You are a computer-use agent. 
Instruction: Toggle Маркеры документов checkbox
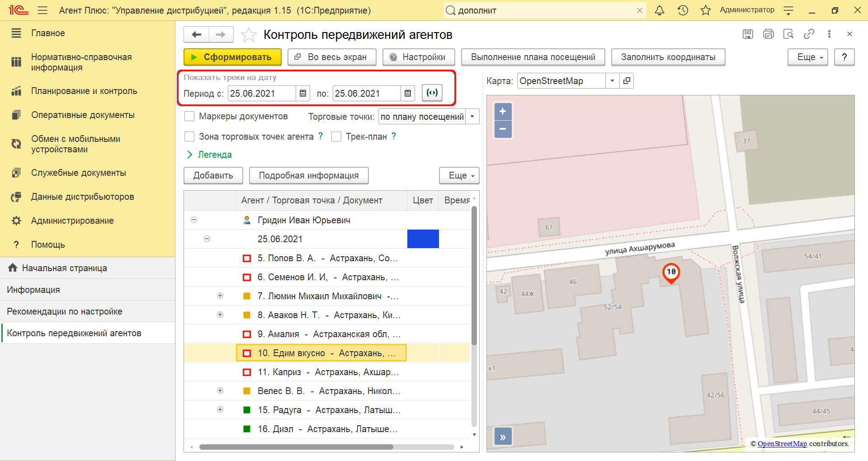click(x=189, y=117)
